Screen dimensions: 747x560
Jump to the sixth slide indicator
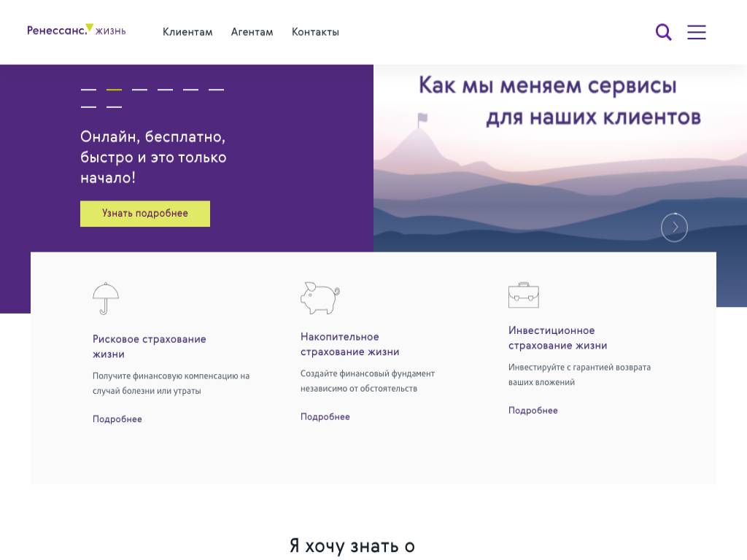pyautogui.click(x=216, y=90)
